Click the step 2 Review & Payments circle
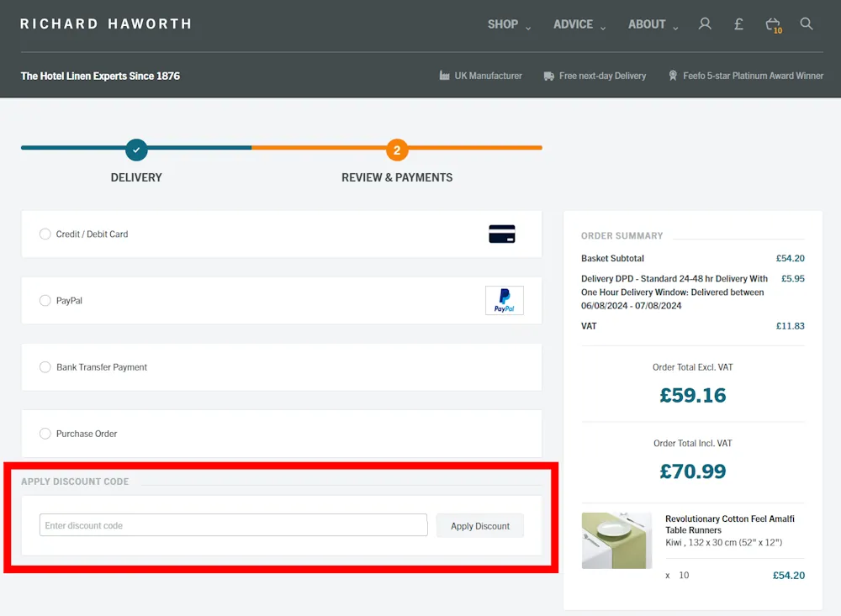 [397, 150]
